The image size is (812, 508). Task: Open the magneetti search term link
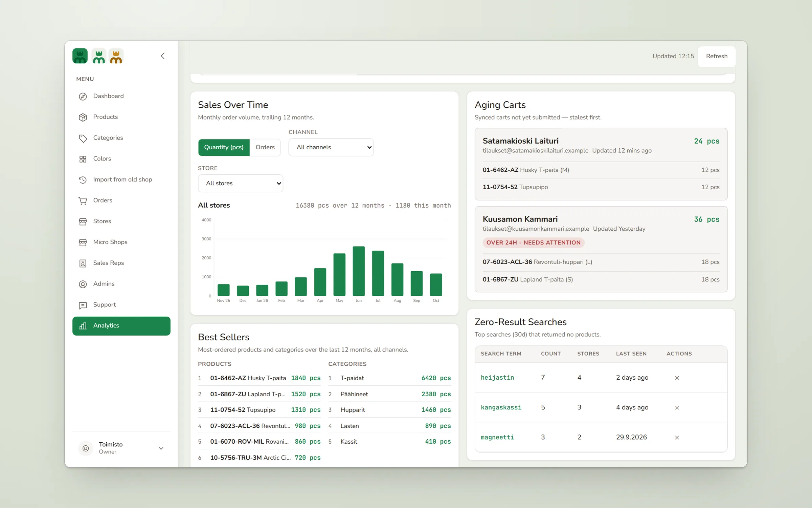[497, 437]
